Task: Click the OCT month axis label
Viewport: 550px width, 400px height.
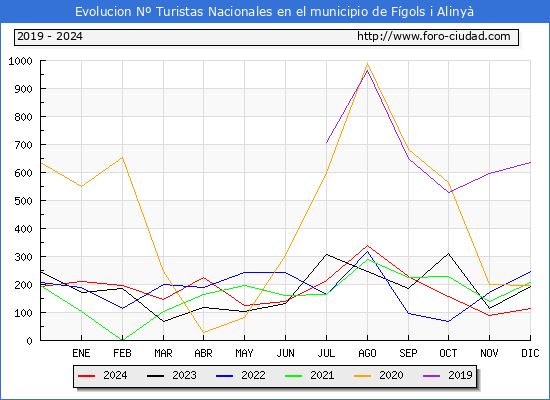Action: point(448,353)
